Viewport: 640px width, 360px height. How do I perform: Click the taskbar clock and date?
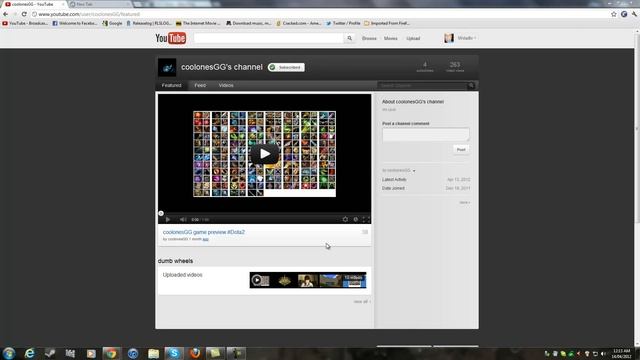click(621, 353)
